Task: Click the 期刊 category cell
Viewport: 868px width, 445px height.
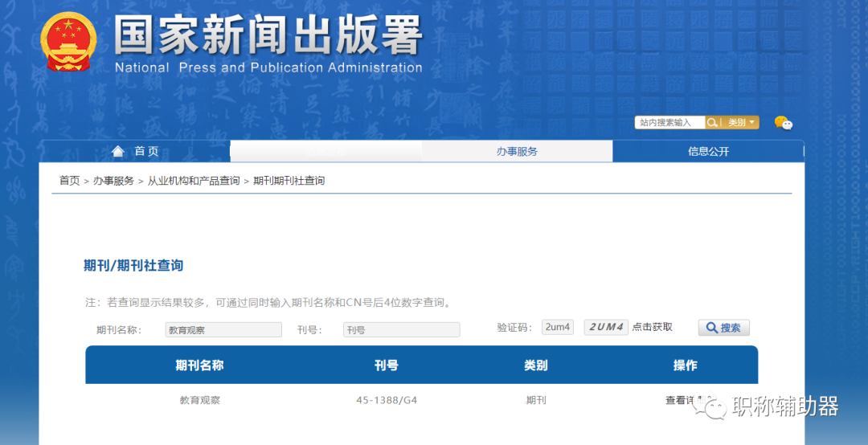Action: 536,399
